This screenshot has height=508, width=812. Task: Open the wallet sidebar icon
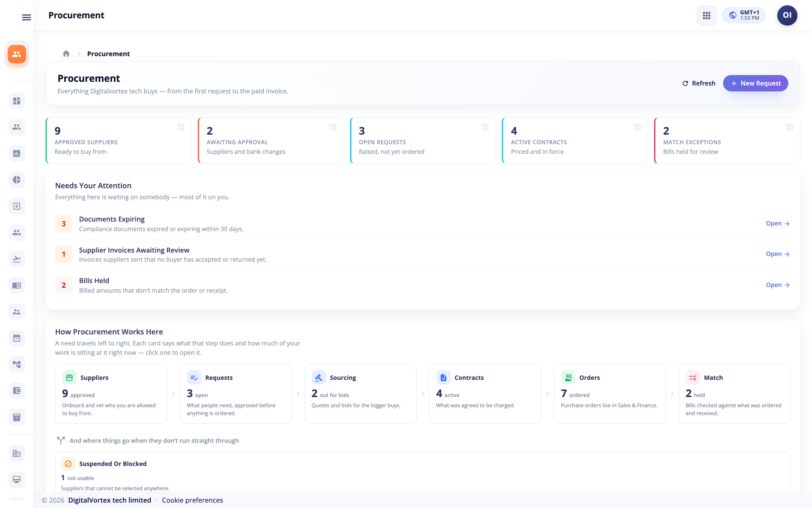tap(17, 391)
